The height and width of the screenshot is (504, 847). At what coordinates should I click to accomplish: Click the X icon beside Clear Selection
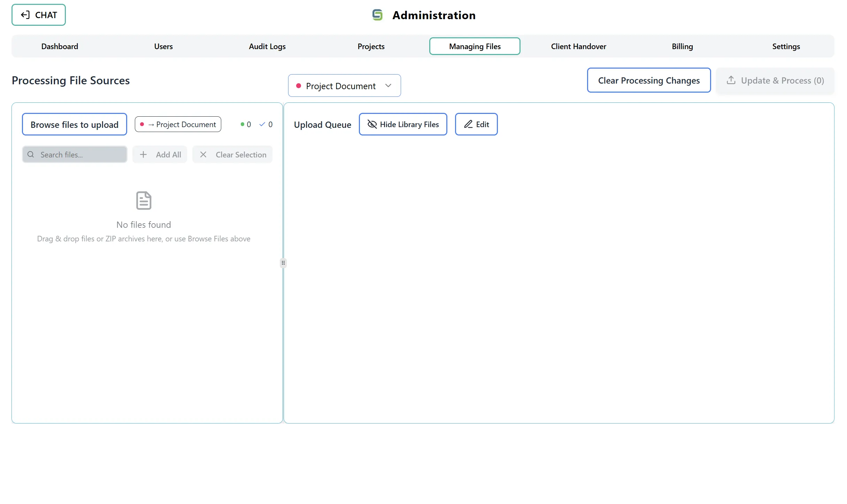click(203, 154)
